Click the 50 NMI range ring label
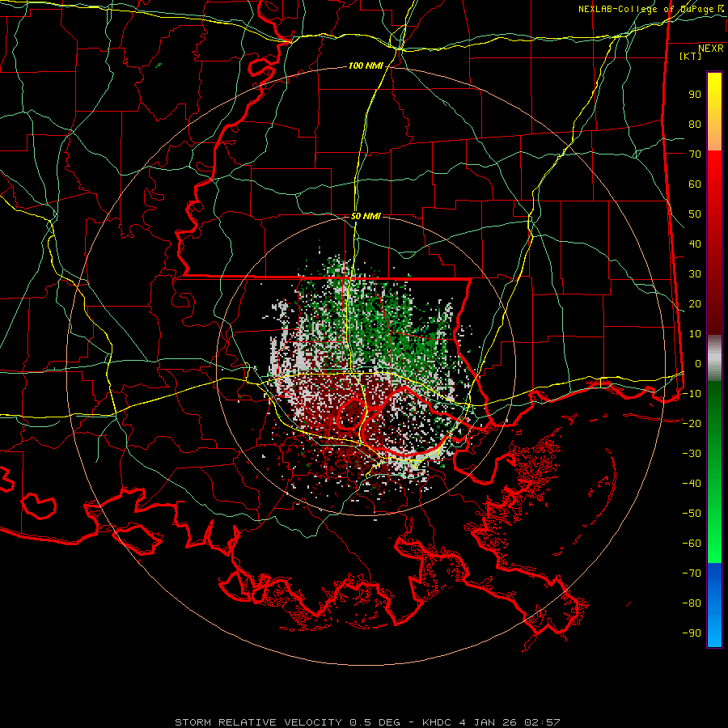This screenshot has width=728, height=728. pos(366,216)
